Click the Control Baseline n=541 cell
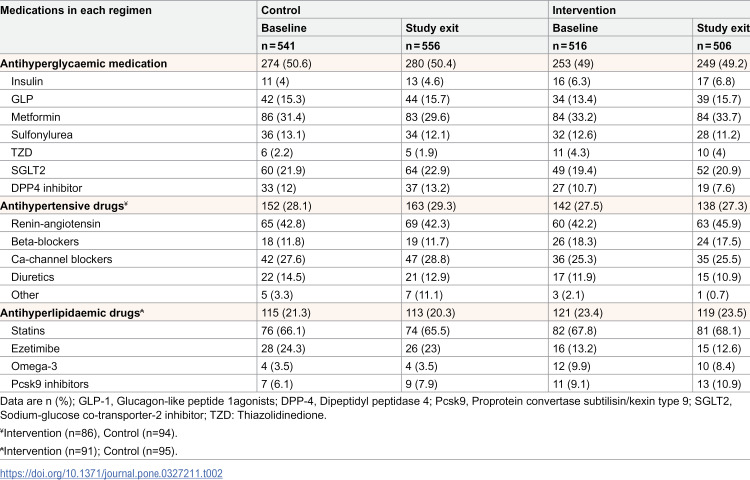 click(278, 46)
